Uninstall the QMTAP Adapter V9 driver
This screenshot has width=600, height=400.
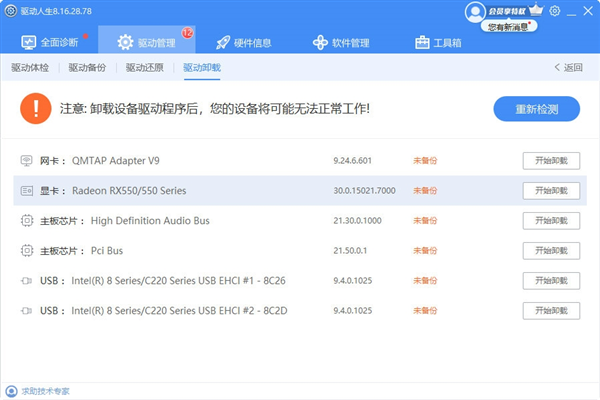pos(551,161)
